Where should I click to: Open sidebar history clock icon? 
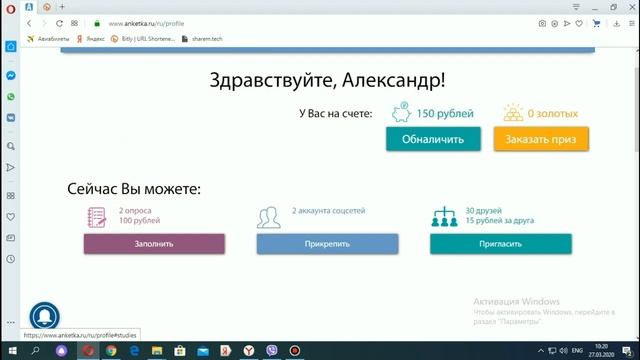coord(11,259)
